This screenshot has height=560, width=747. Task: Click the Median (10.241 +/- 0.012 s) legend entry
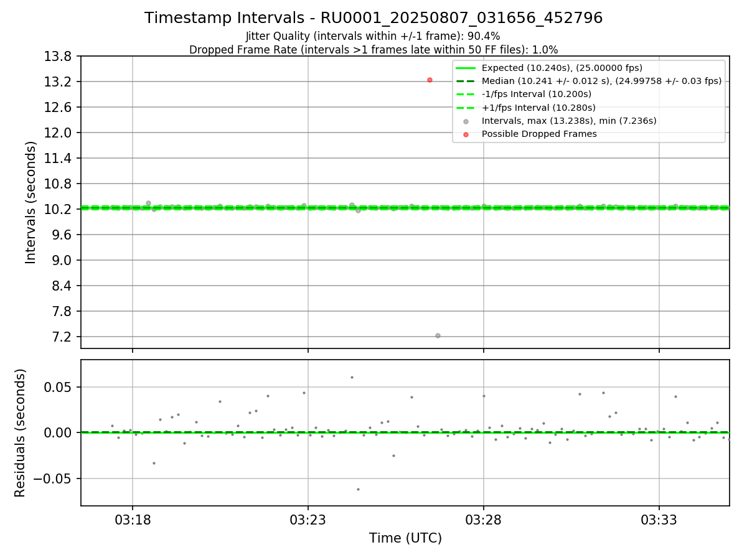(x=589, y=81)
